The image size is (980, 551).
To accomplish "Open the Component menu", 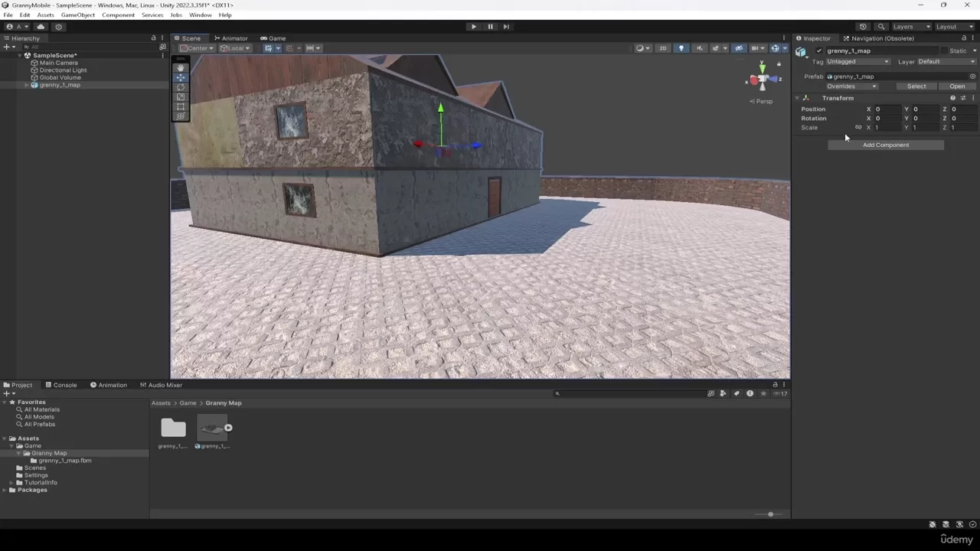I will [118, 15].
